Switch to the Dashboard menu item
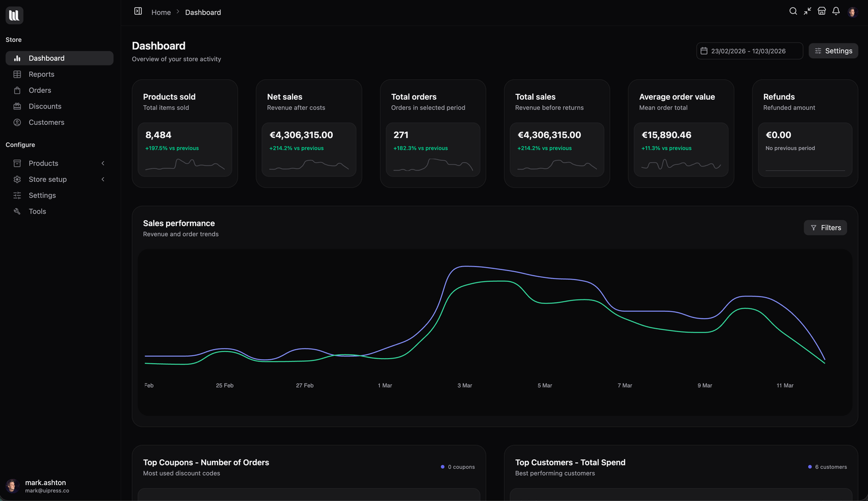This screenshot has height=501, width=868. pyautogui.click(x=46, y=58)
